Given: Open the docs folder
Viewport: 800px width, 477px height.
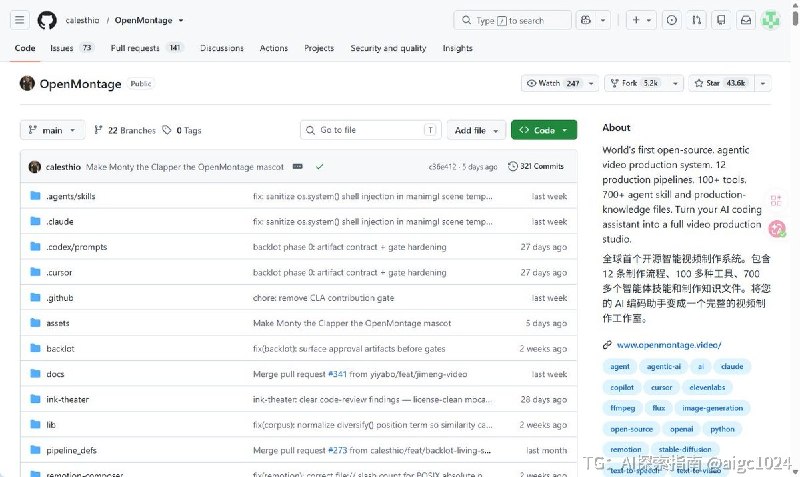Looking at the screenshot, I should tap(55, 374).
